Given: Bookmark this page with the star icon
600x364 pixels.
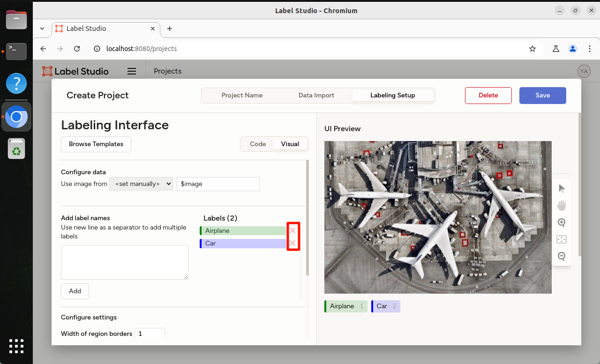Looking at the screenshot, I should [x=532, y=49].
